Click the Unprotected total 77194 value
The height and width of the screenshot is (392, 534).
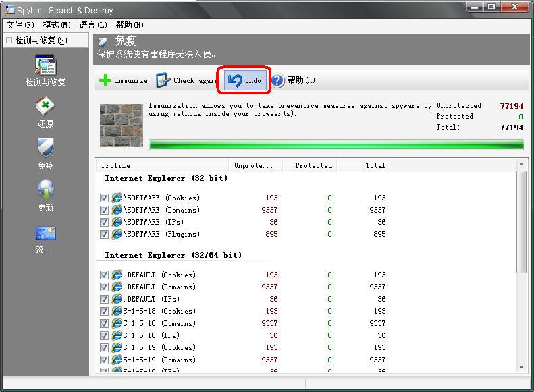(512, 106)
